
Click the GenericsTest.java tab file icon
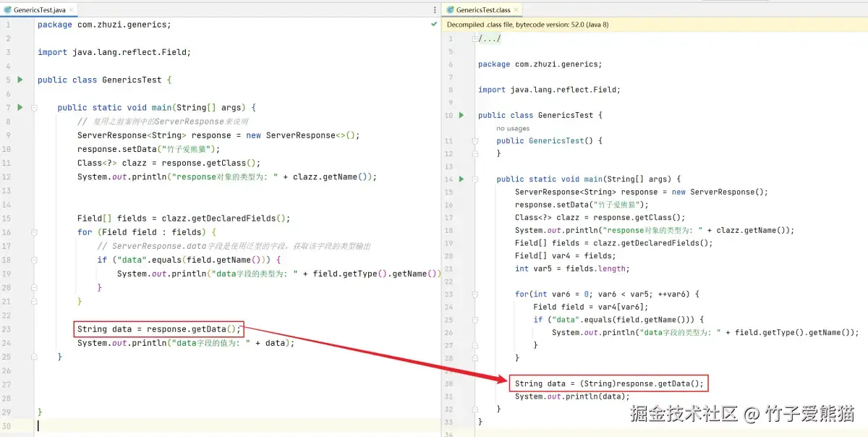(x=7, y=9)
